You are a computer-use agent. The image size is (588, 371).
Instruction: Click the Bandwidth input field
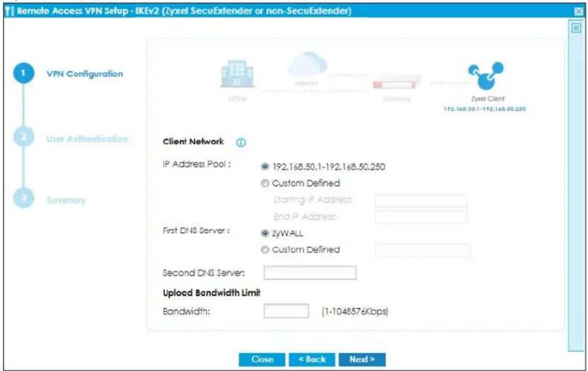(x=286, y=311)
